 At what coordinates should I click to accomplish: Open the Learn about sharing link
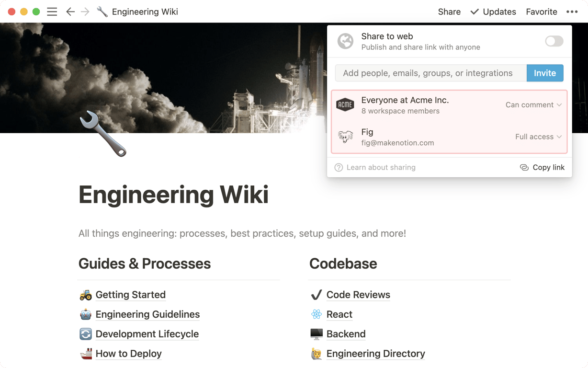click(381, 168)
